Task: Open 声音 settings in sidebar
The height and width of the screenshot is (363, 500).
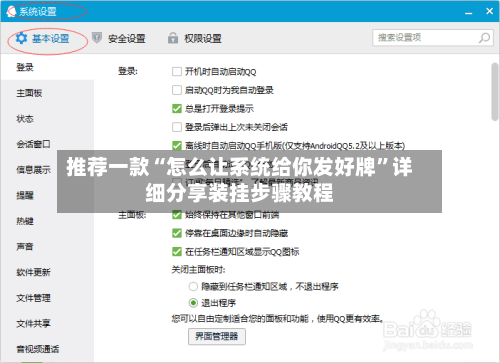Action: [47, 247]
